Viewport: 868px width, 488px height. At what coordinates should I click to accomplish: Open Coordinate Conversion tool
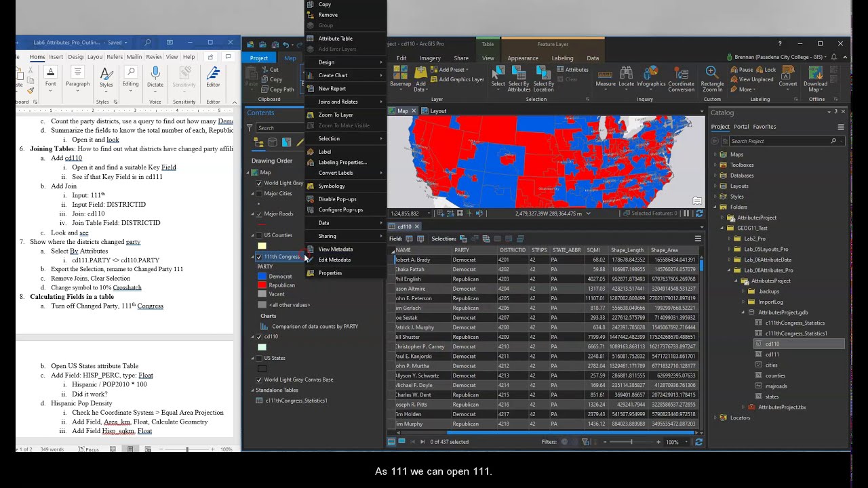[681, 78]
